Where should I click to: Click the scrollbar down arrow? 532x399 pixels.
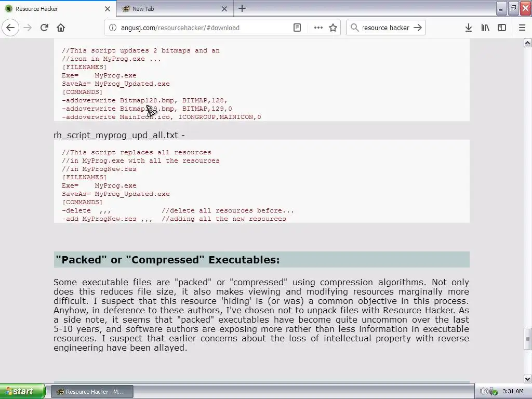click(528, 379)
